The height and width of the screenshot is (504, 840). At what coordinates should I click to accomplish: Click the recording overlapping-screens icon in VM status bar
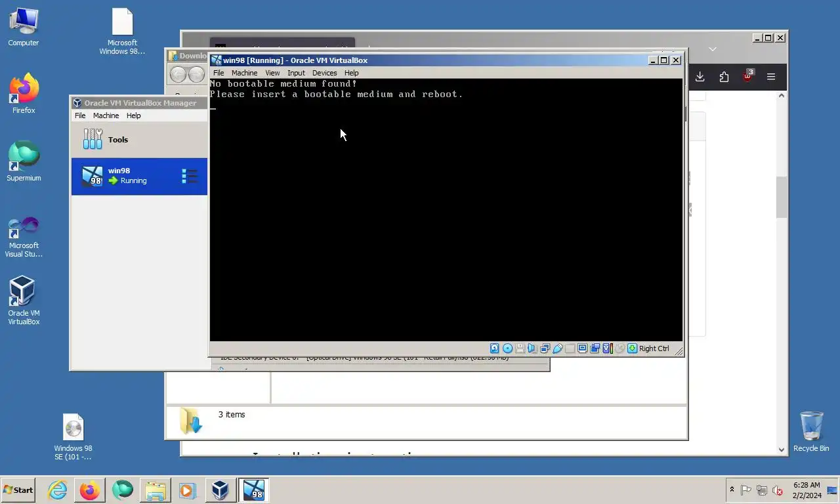click(x=595, y=348)
